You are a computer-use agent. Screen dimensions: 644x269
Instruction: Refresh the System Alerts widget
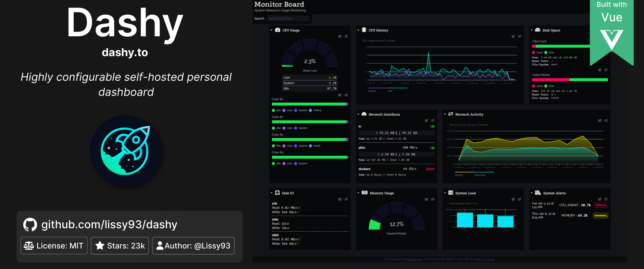point(606,199)
